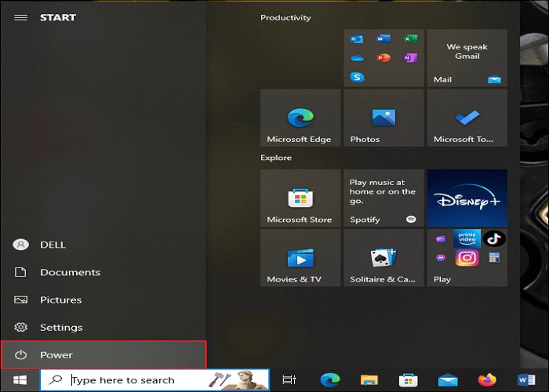Open Messenger icon in the Play tile
Screen dimensions: 549x392
[441, 258]
